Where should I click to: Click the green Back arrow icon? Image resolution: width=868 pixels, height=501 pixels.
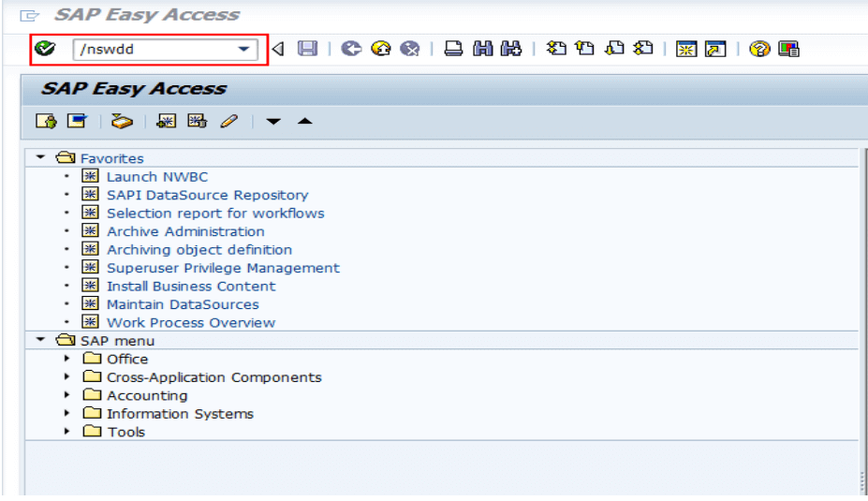[x=351, y=49]
